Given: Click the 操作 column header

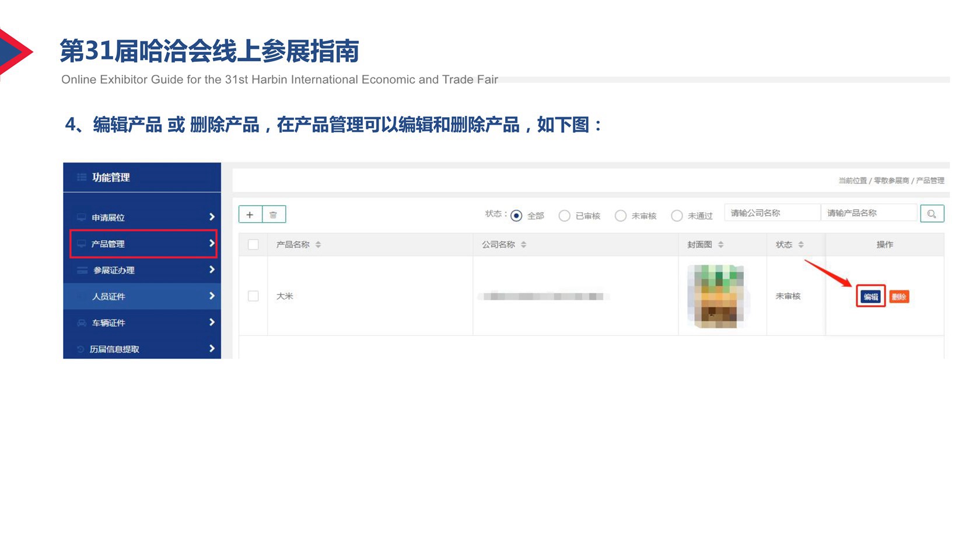Looking at the screenshot, I should (885, 245).
